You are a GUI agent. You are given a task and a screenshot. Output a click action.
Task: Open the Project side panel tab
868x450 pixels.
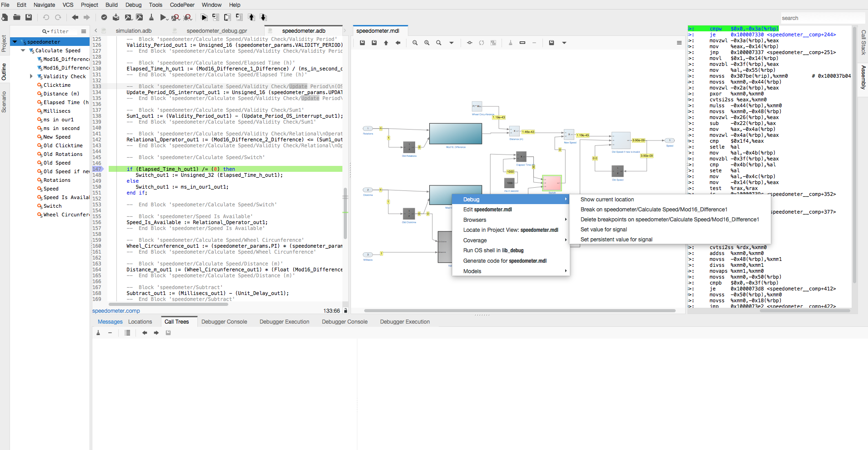tap(4, 44)
